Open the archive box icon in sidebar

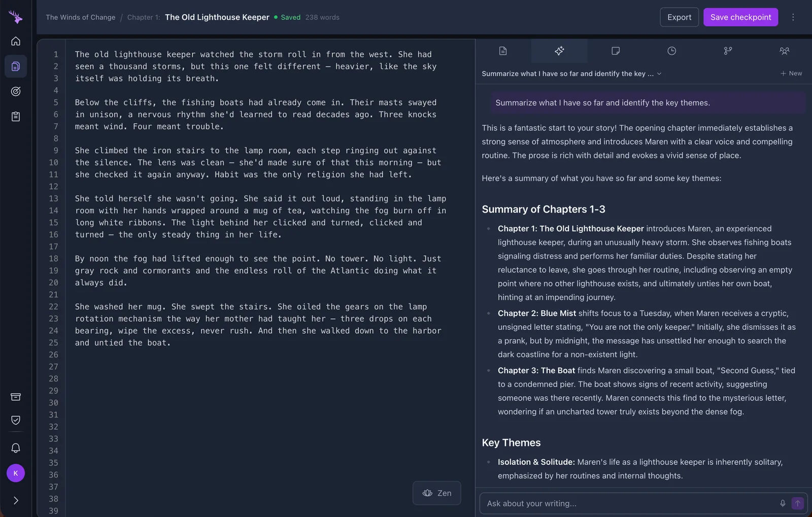16,397
